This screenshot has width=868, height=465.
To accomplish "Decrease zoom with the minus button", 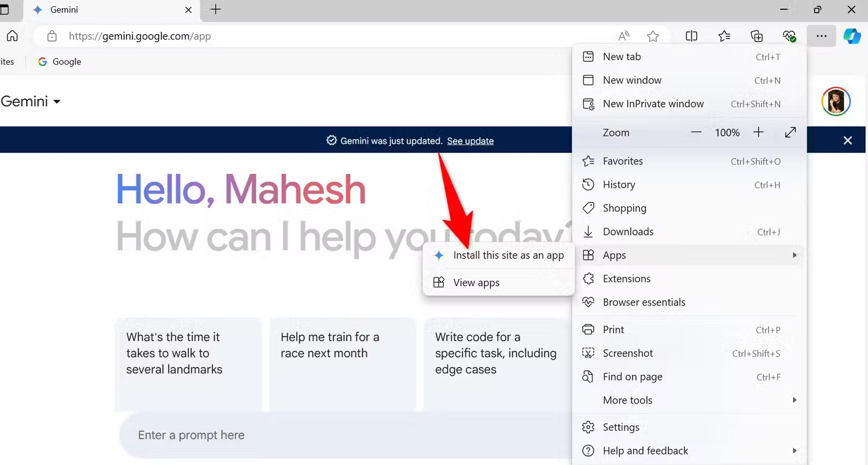I will [x=696, y=132].
